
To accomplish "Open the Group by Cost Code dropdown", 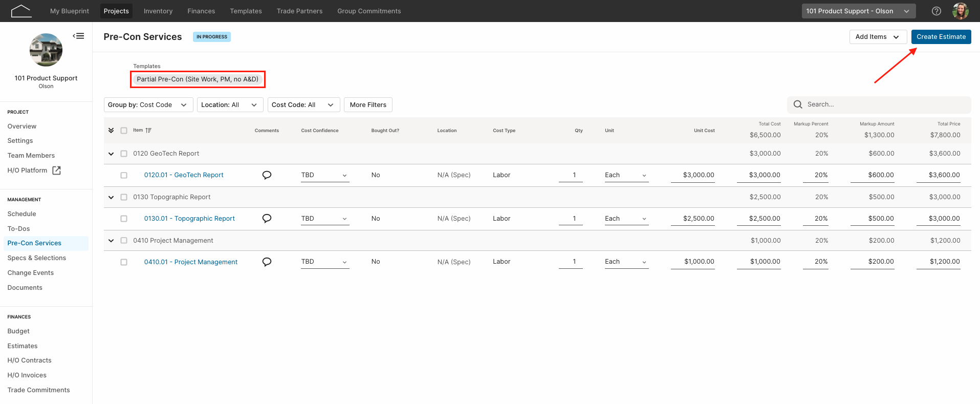I will point(148,105).
